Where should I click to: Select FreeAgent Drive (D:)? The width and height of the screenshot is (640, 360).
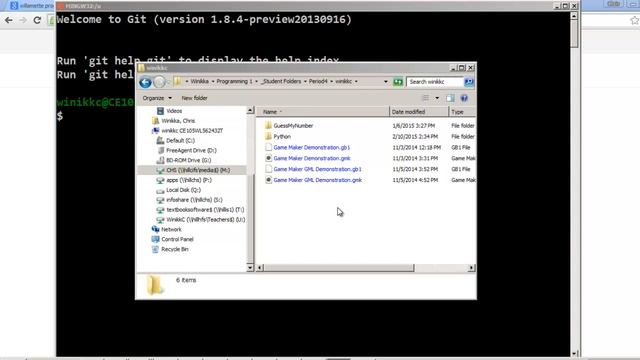point(191,150)
